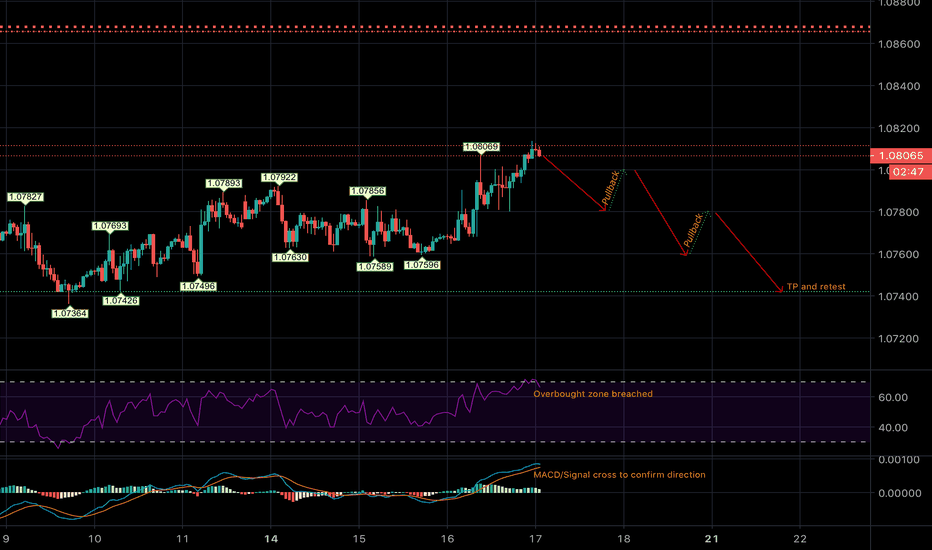Click bold date 14 on the time axis
Screen dimensions: 932x550
pos(271,539)
